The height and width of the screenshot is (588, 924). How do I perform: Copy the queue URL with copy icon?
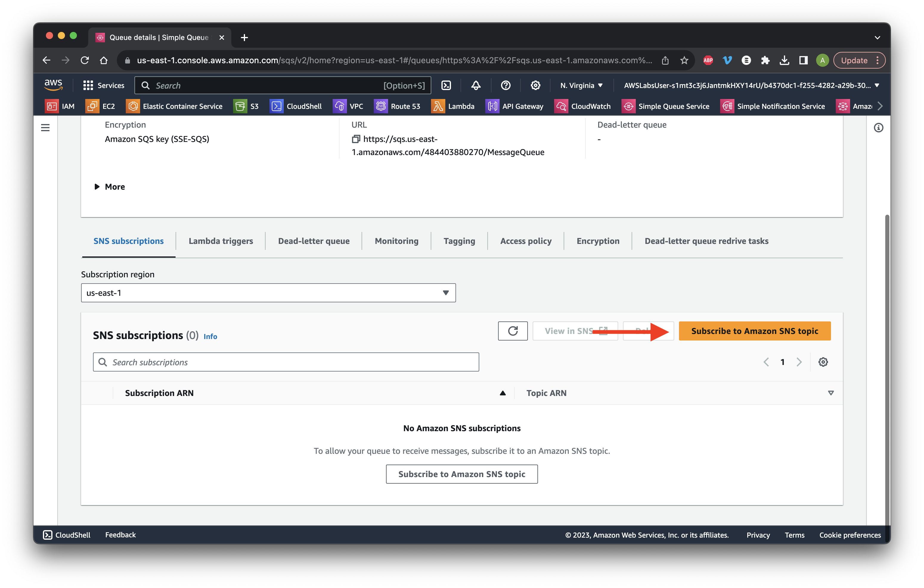[x=356, y=139]
